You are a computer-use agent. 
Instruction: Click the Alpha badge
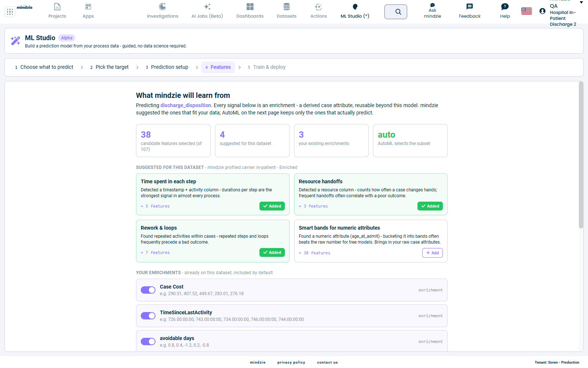click(67, 38)
